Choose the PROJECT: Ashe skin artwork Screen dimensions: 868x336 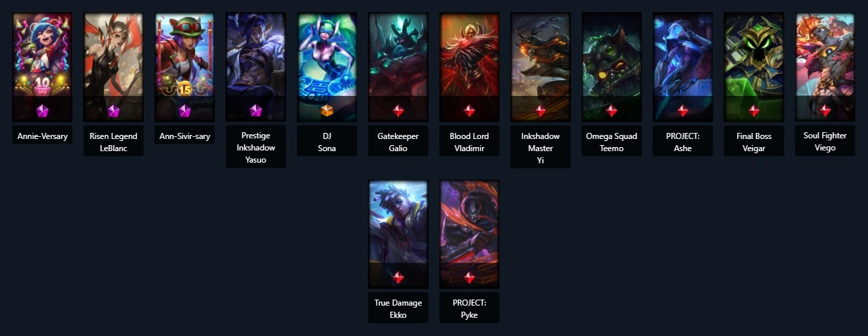(x=683, y=67)
